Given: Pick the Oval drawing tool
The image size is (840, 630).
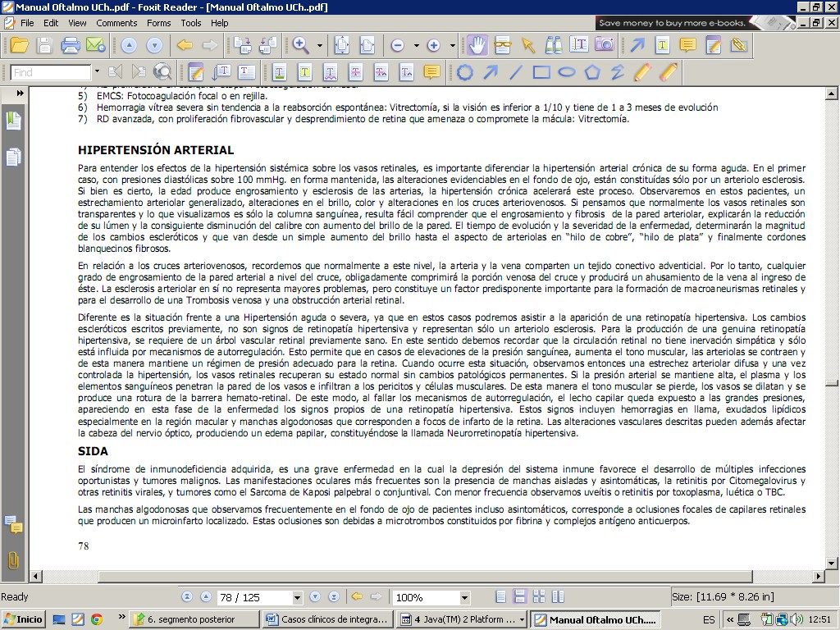Looking at the screenshot, I should point(567,72).
